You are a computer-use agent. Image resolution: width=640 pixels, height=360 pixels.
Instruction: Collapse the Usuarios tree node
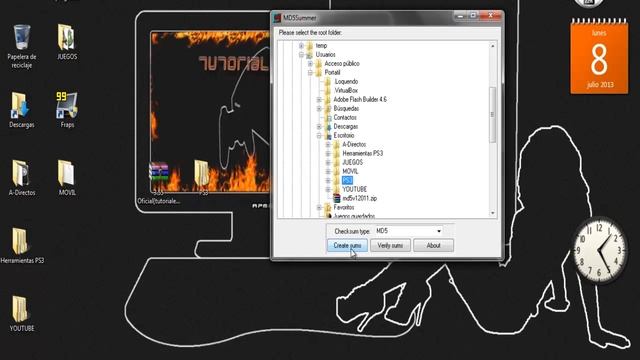pos(301,55)
